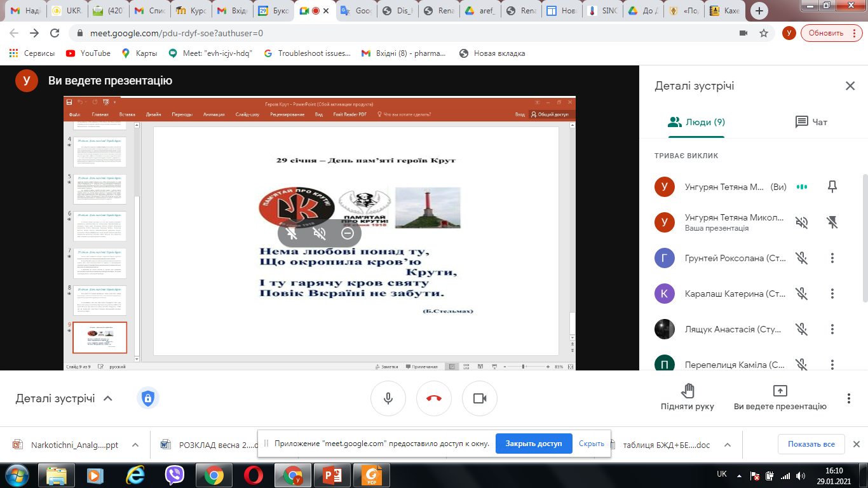Switch to the Чат tab
Viewport: 868px width, 488px height.
point(811,122)
